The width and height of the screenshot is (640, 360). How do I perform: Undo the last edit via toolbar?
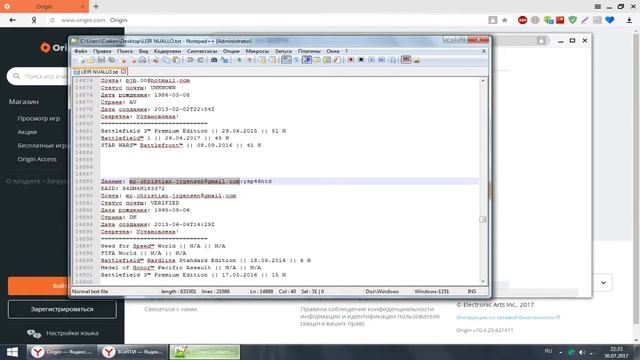coord(190,60)
